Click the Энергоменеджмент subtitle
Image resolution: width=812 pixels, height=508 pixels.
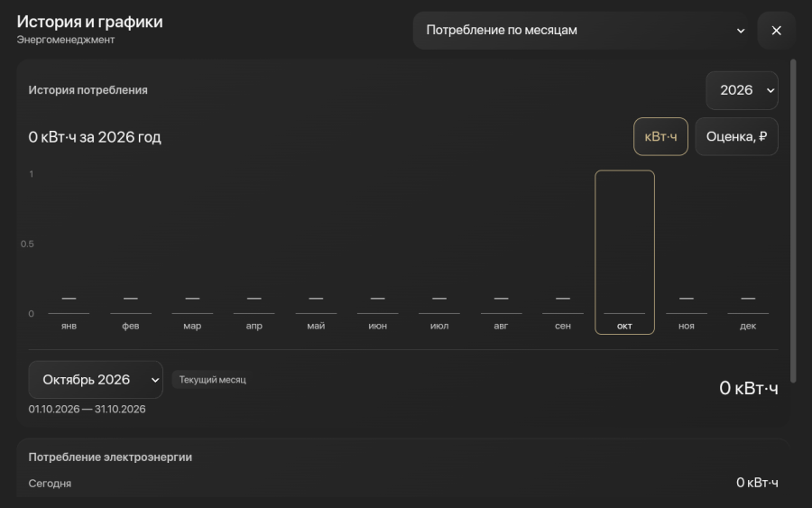pos(66,40)
